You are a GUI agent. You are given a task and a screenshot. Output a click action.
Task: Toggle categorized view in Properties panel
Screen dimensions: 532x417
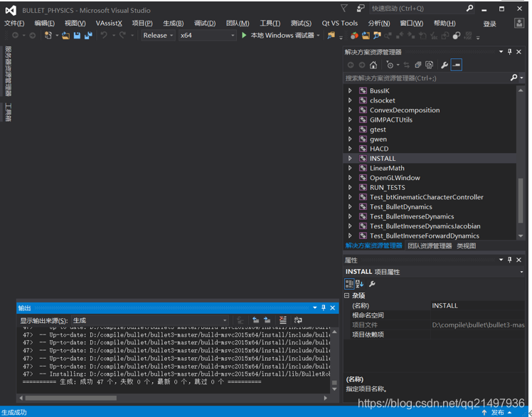click(x=349, y=284)
